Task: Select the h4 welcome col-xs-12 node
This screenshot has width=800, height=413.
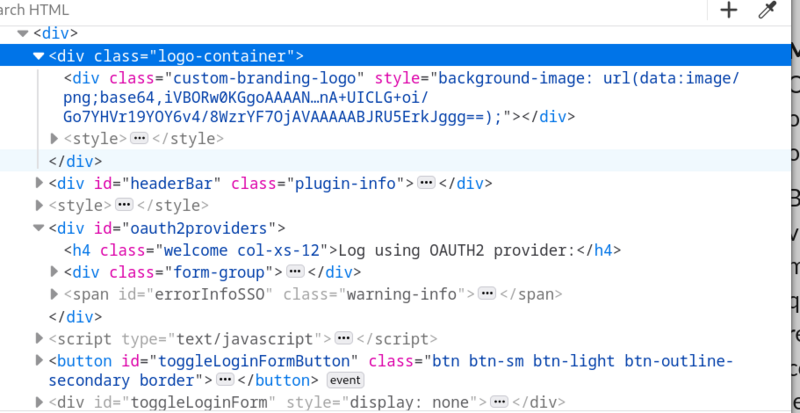Action: pyautogui.click(x=342, y=250)
